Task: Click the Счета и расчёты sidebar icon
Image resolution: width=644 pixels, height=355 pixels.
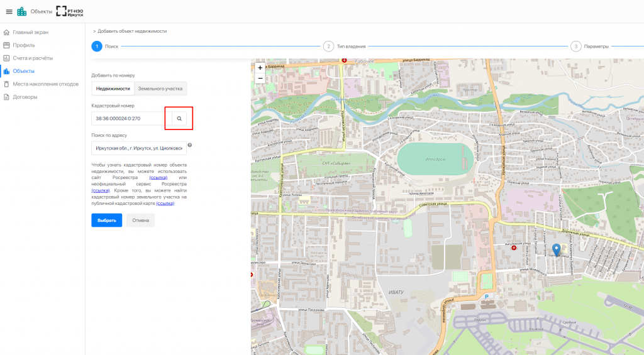Action: (x=6, y=58)
